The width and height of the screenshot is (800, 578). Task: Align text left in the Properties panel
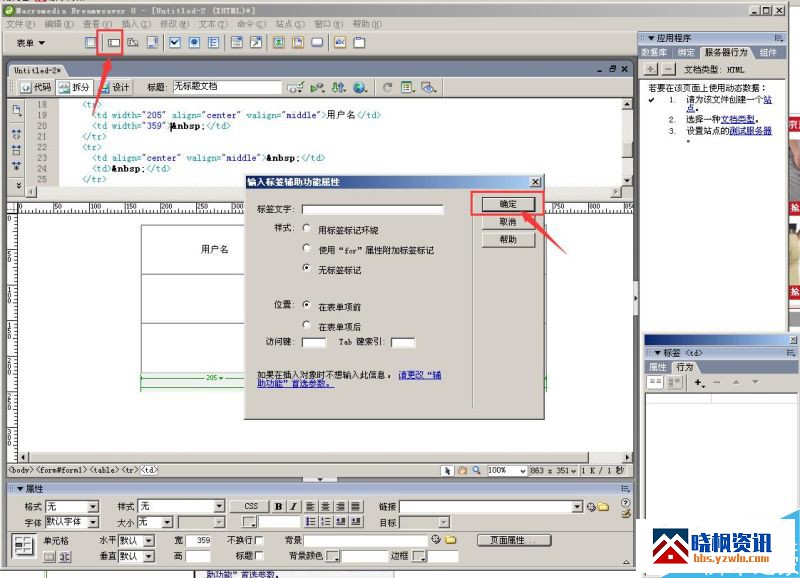pyautogui.click(x=310, y=507)
